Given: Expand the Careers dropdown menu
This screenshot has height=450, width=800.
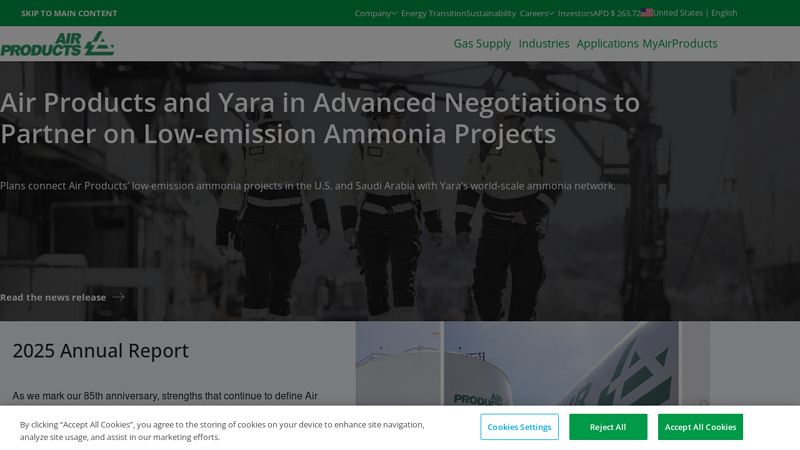Looking at the screenshot, I should (x=537, y=13).
